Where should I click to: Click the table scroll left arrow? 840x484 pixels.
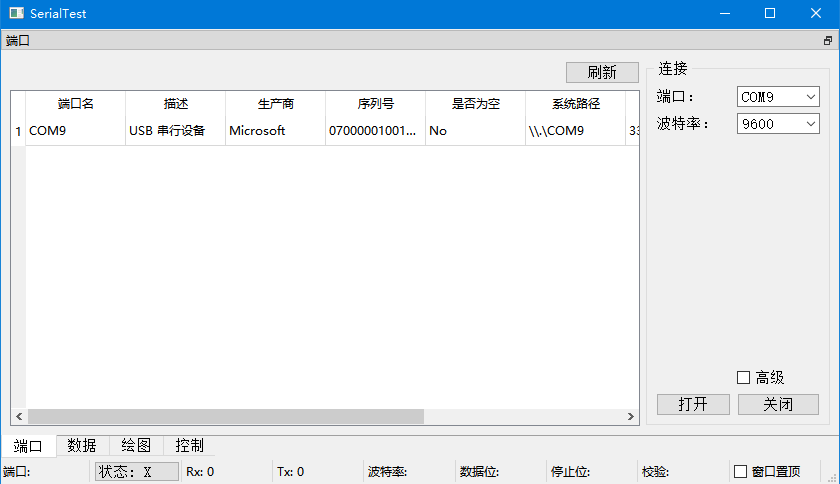(x=19, y=416)
